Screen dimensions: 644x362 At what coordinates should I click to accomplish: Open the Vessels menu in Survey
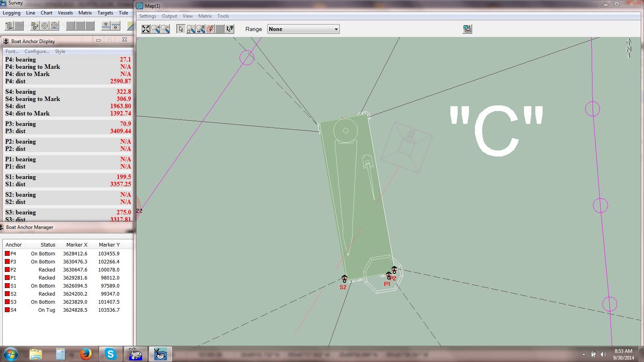click(x=65, y=13)
